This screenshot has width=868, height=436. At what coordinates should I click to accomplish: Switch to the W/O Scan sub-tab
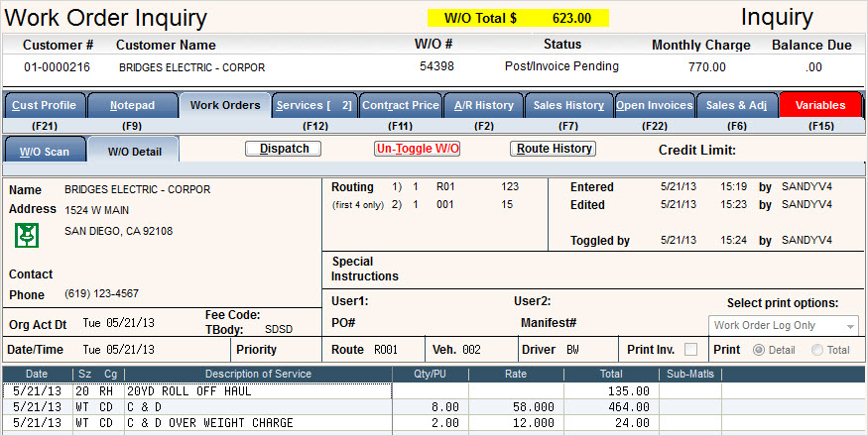point(45,151)
